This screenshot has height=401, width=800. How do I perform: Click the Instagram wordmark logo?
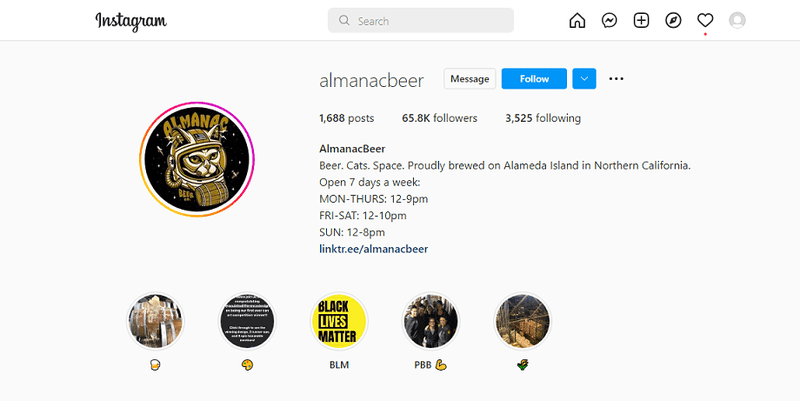tap(131, 21)
